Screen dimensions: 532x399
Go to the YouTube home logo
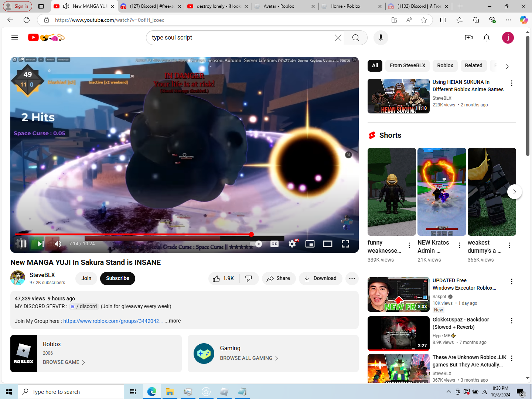[46, 37]
